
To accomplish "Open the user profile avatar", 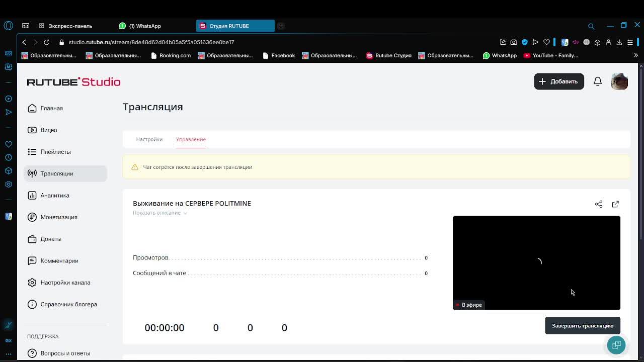I will tap(619, 81).
